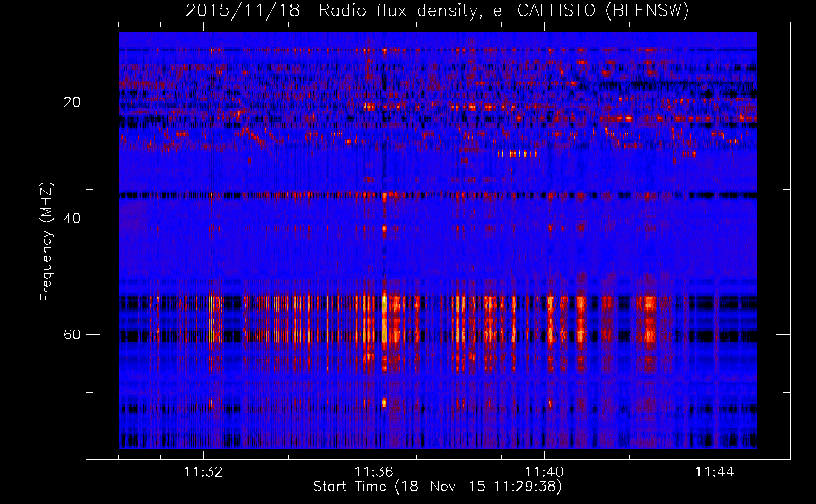
Task: Select the 11:36 time tick label
Action: click(374, 472)
